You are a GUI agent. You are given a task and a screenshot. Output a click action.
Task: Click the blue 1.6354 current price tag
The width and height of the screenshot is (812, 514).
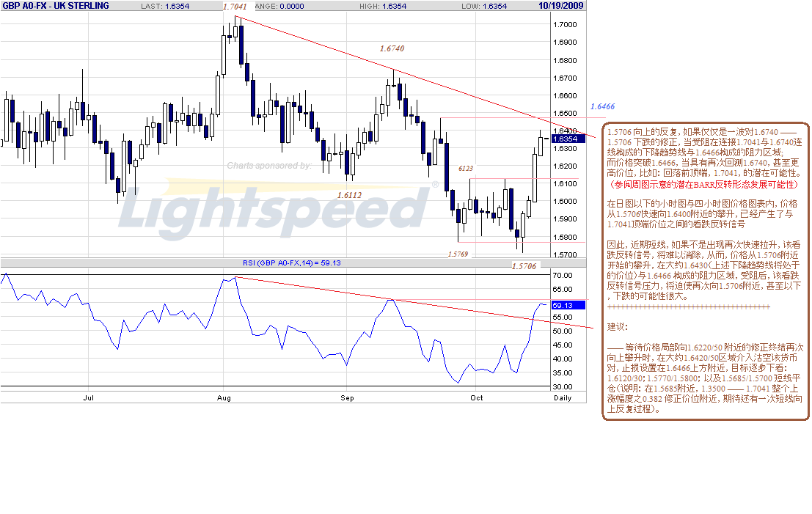568,139
